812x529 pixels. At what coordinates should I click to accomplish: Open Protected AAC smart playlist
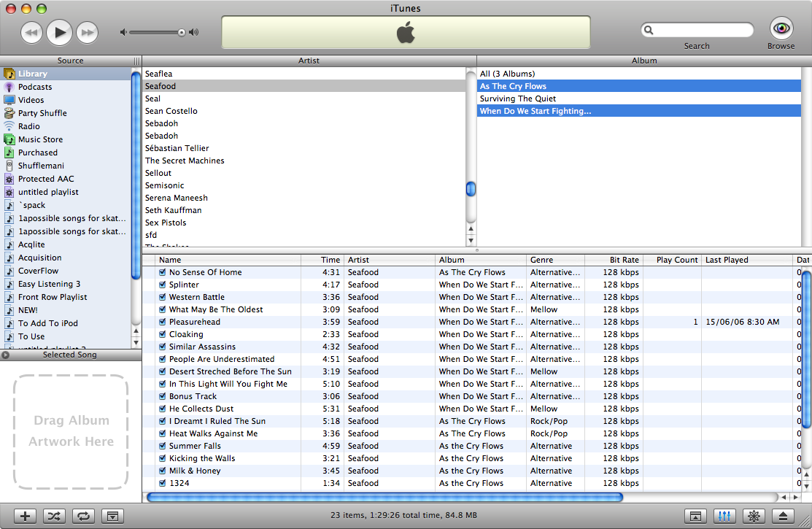(x=66, y=179)
